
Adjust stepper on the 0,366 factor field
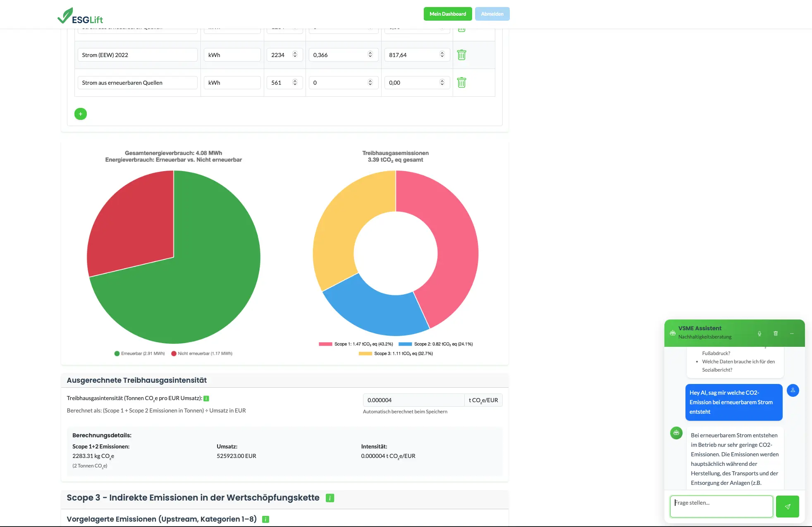pyautogui.click(x=370, y=55)
